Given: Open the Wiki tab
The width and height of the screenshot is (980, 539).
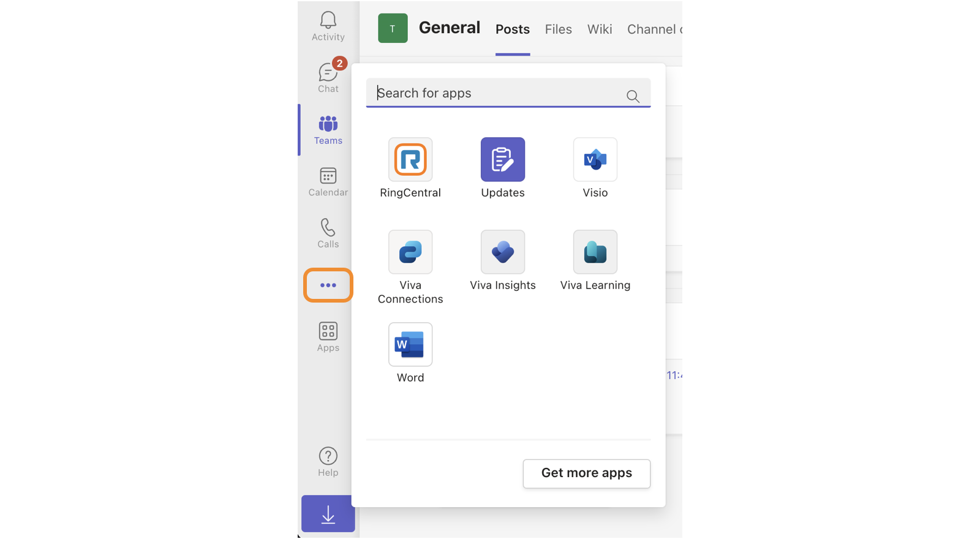Looking at the screenshot, I should coord(600,29).
